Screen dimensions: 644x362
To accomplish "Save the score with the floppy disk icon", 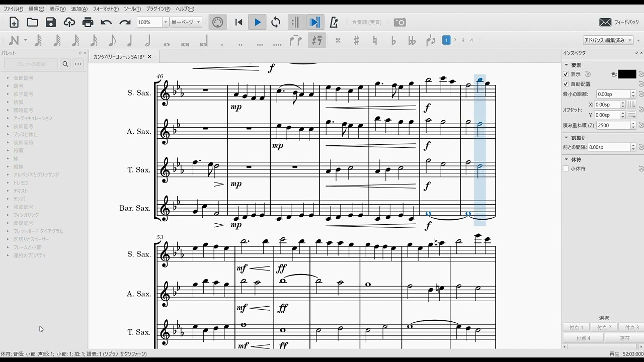I will [x=51, y=22].
